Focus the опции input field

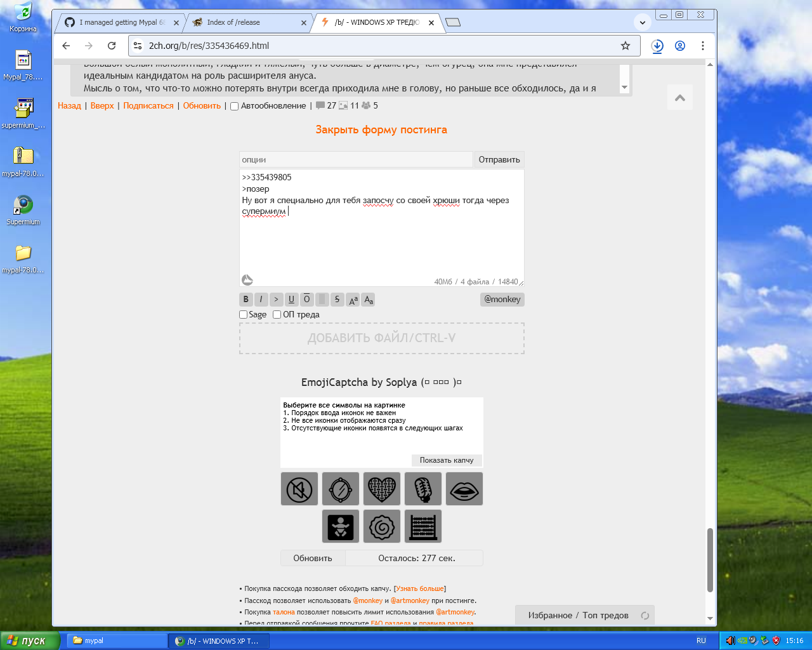pyautogui.click(x=356, y=159)
